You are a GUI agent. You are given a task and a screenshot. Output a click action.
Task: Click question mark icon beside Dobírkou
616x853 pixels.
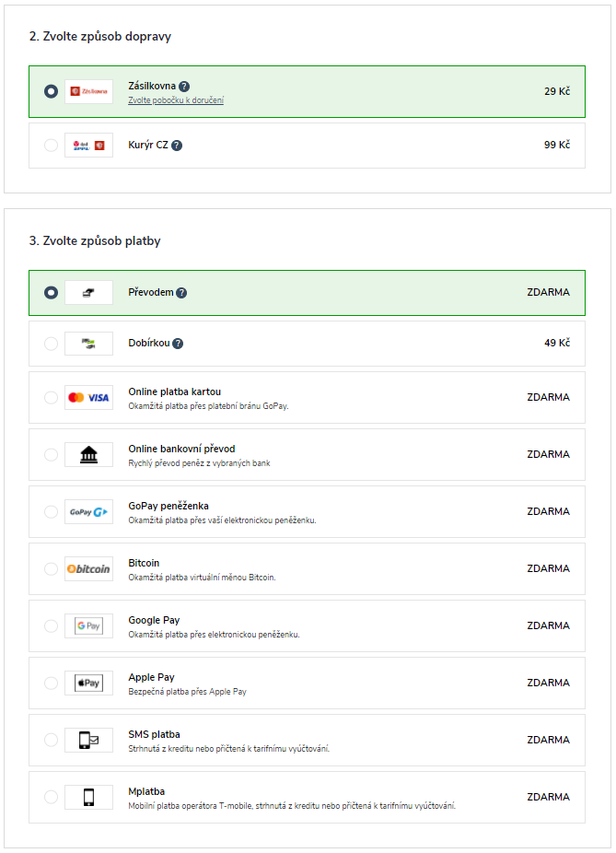pyautogui.click(x=178, y=344)
